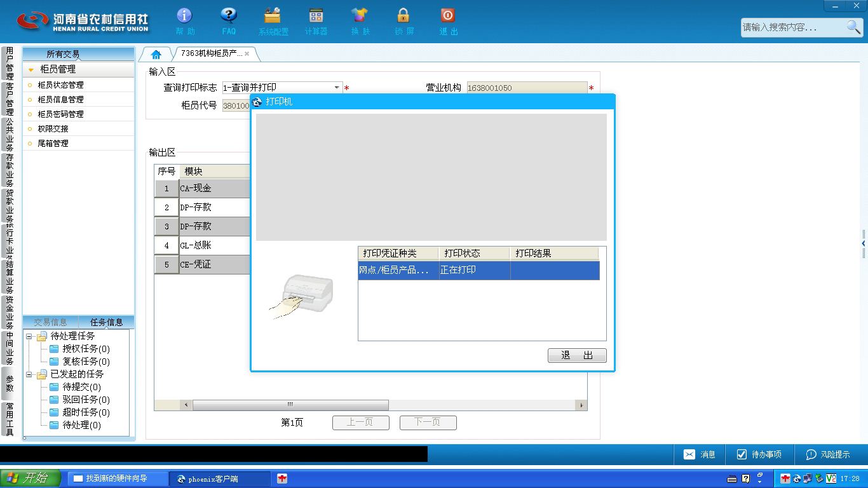868x488 pixels.
Task: Click 退出 button in the 打印机 dialog
Action: (577, 355)
